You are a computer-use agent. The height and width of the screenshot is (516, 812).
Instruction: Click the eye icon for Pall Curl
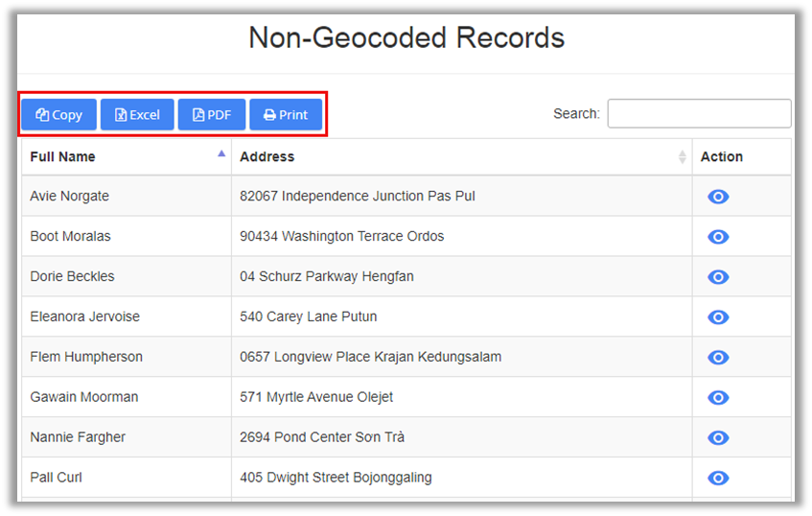(718, 479)
